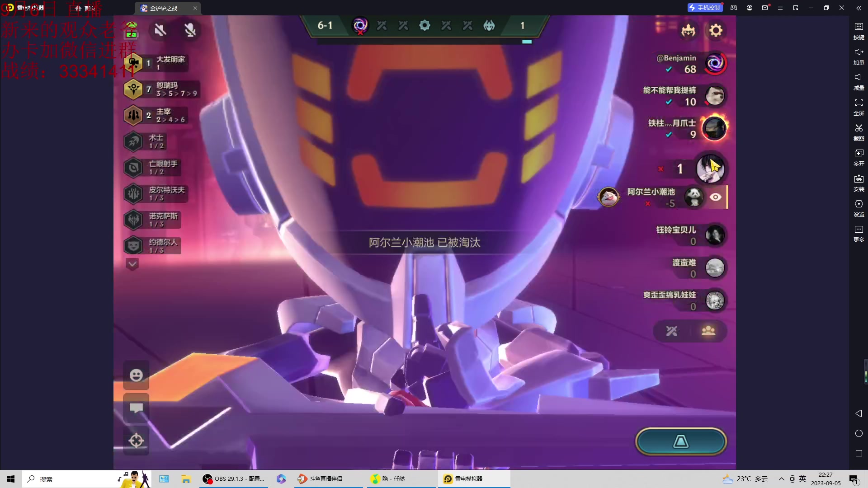This screenshot has height=488, width=868.
Task: Tap the teal return-to-board button
Action: pyautogui.click(x=681, y=441)
